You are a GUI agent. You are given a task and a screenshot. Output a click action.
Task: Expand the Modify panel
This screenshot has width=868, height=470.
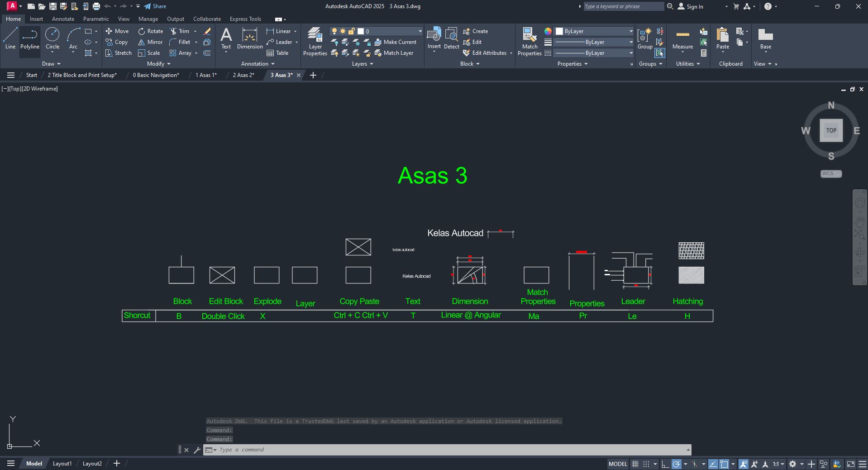tap(158, 64)
